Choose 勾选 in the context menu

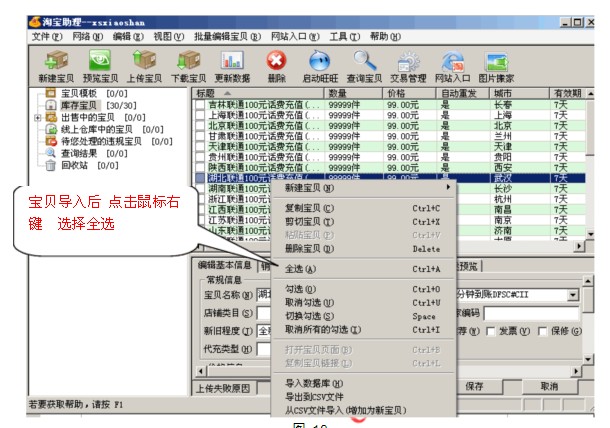[364, 289]
